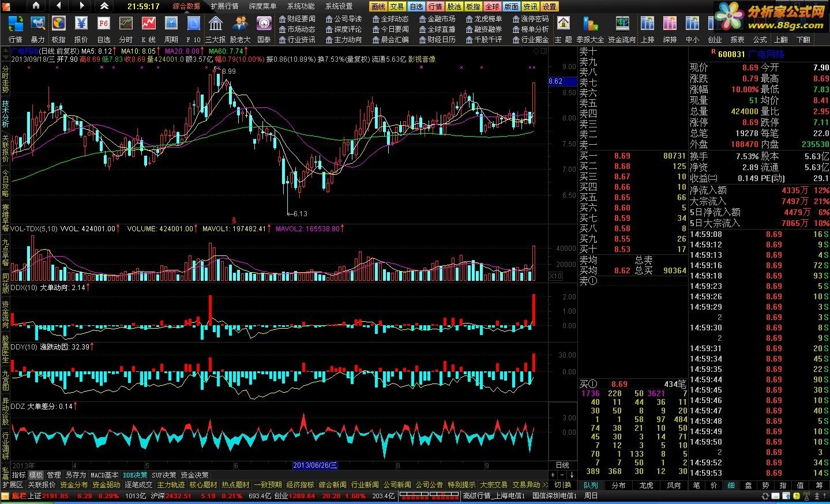Select the 笔 tick tab at bottom right
The image size is (830, 504).
click(697, 486)
